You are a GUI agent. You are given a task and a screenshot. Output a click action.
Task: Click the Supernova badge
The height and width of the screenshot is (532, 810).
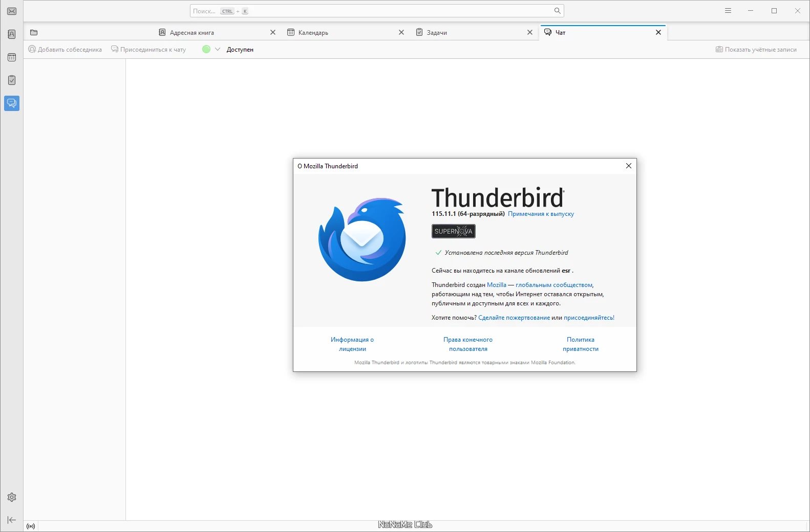coord(454,231)
